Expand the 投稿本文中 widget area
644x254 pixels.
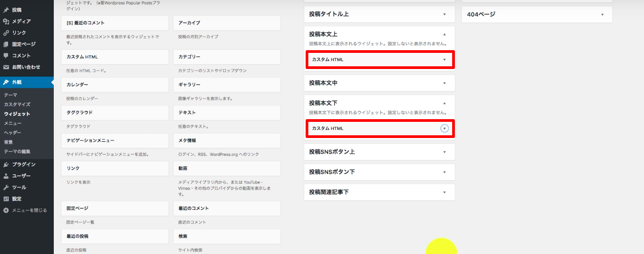(x=444, y=83)
